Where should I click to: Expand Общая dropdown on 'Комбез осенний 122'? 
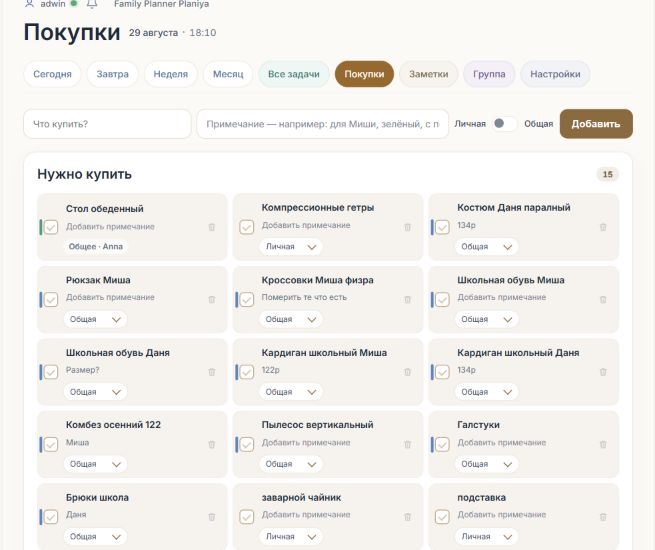(x=95, y=464)
